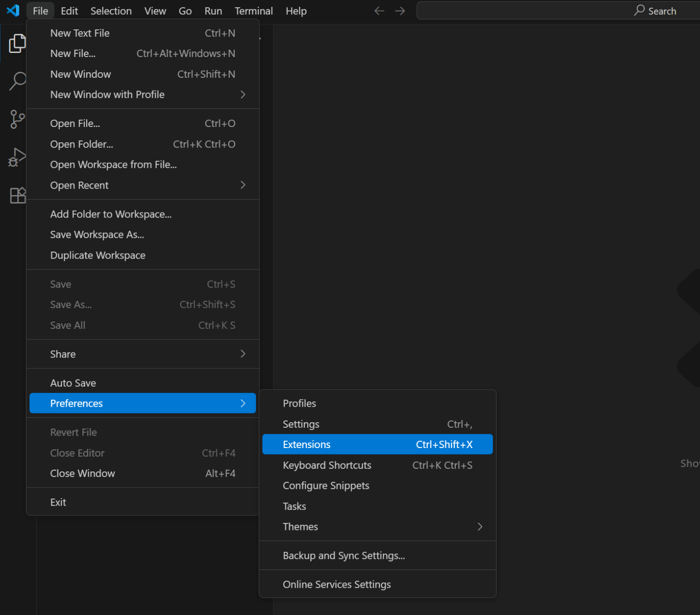This screenshot has width=700, height=615.
Task: Open the Help menu
Action: [296, 11]
